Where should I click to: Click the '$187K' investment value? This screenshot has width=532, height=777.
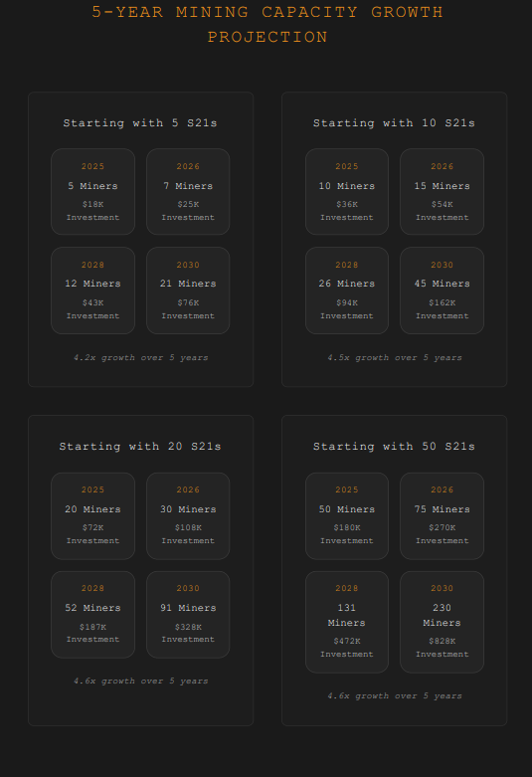(92, 627)
